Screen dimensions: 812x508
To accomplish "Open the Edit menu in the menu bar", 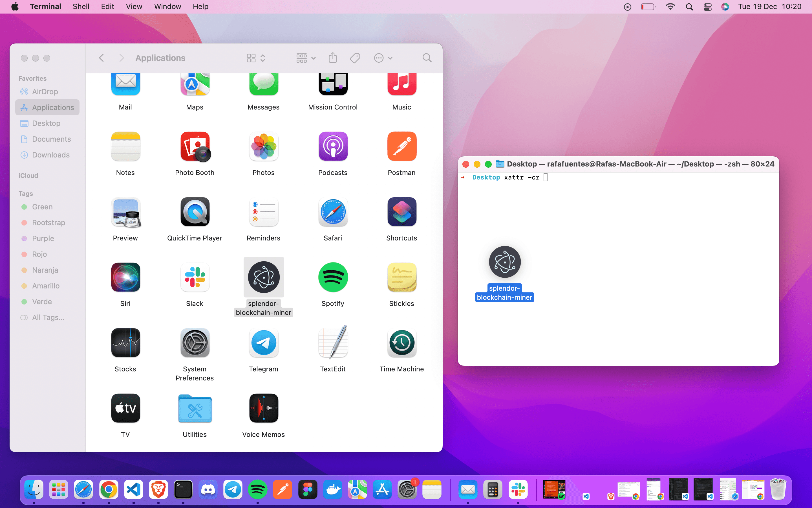I will tap(107, 7).
